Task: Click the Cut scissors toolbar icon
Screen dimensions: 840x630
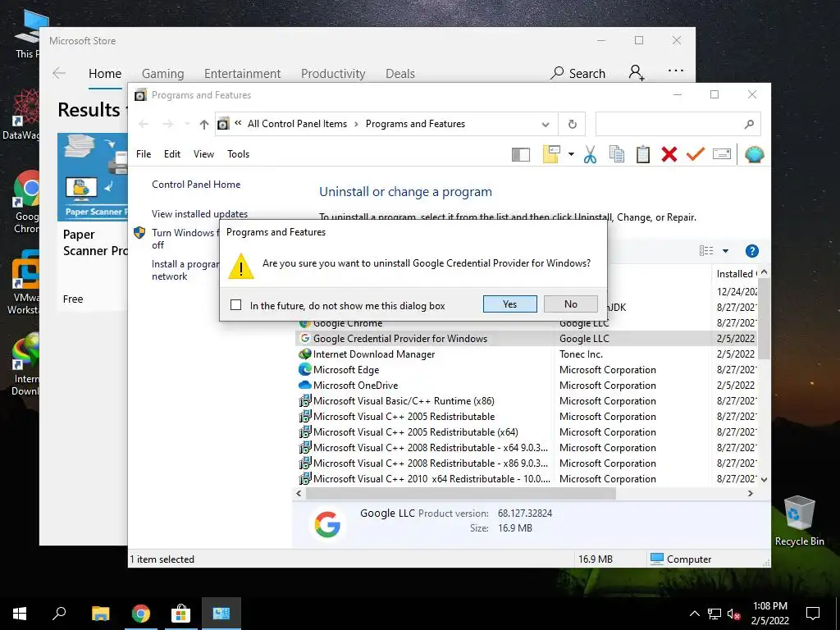Action: (x=590, y=154)
